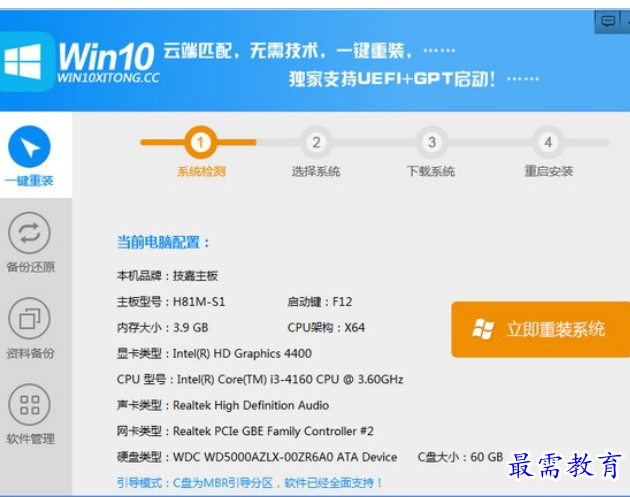Open the 备份还原 backup restore section
This screenshot has width=630, height=497.
point(31,242)
